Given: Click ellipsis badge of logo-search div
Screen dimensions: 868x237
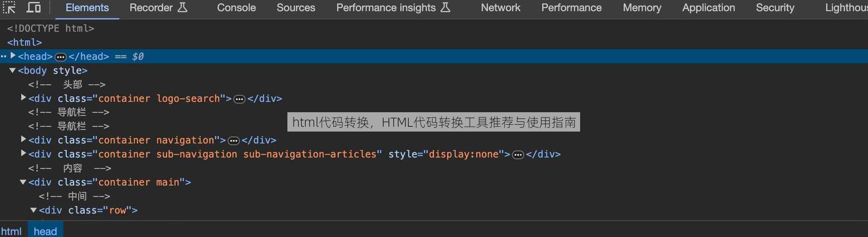Looking at the screenshot, I should [x=239, y=99].
